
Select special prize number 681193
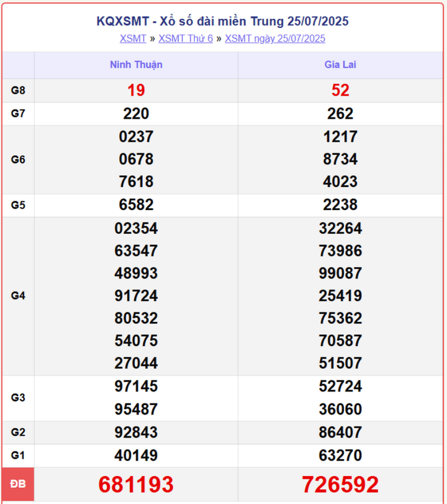point(136,484)
